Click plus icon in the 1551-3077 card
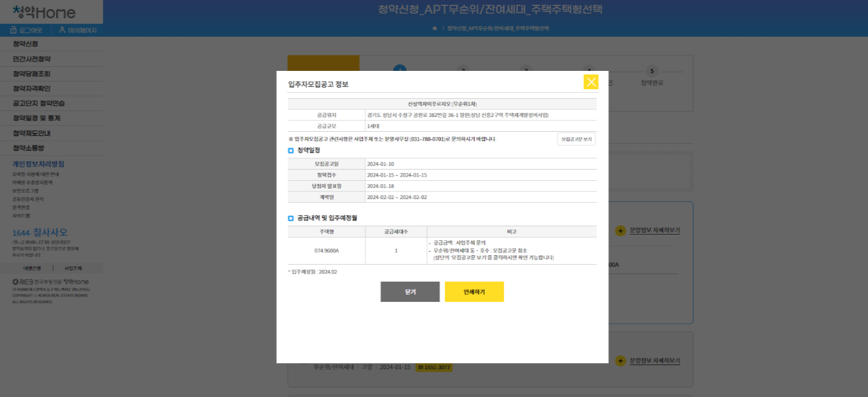Viewport: 868px width, 397px height. [621, 360]
